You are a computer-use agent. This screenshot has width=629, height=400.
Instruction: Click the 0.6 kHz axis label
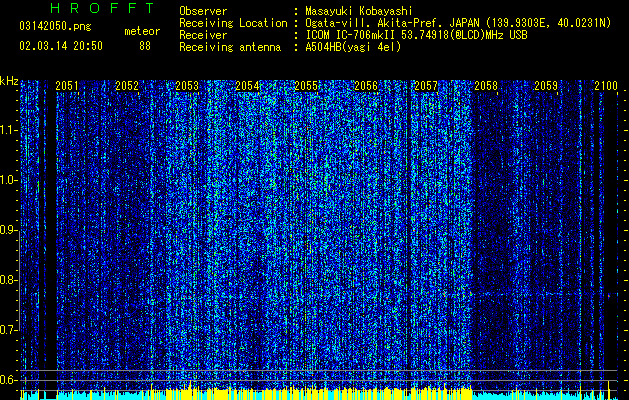[8, 380]
